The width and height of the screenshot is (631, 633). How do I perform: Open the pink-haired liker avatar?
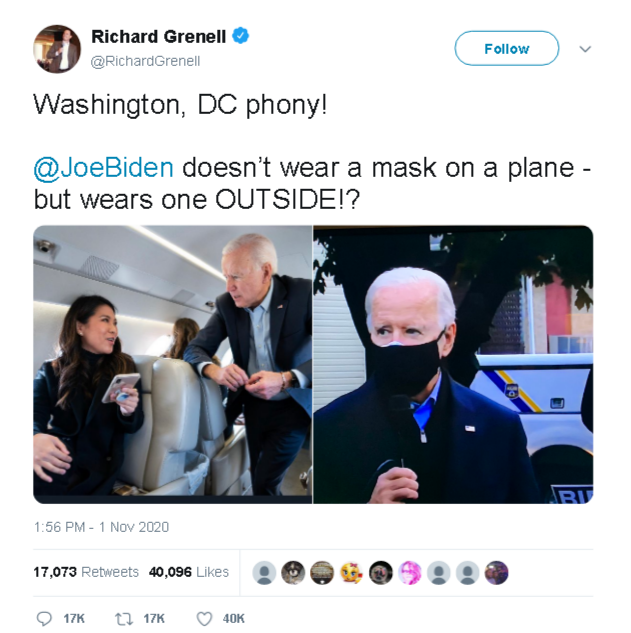pyautogui.click(x=409, y=572)
